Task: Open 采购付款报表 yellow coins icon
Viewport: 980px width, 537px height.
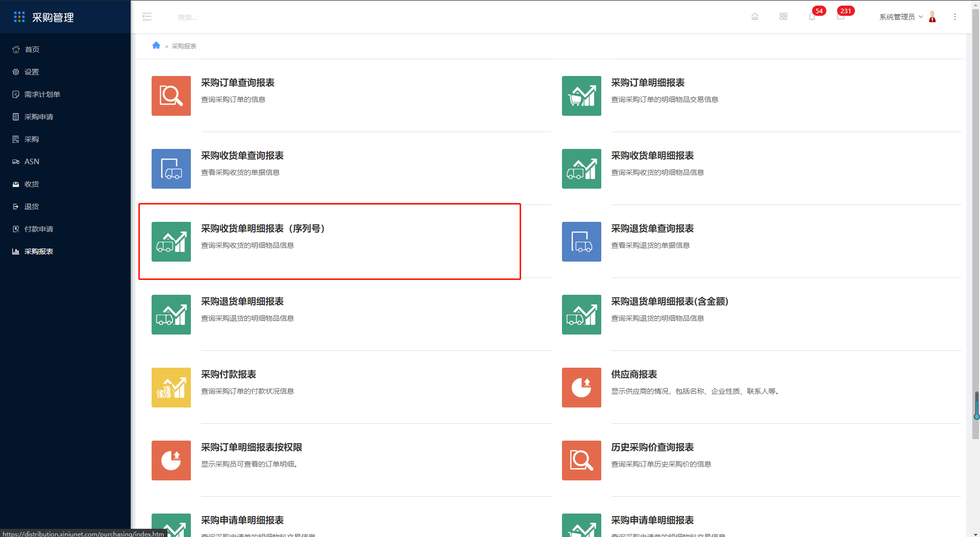Action: pos(171,388)
